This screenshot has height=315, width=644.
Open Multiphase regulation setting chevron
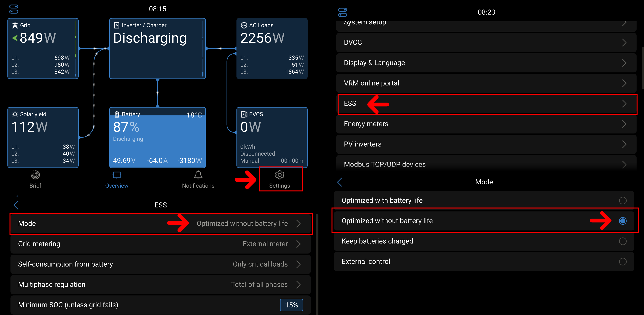(298, 284)
